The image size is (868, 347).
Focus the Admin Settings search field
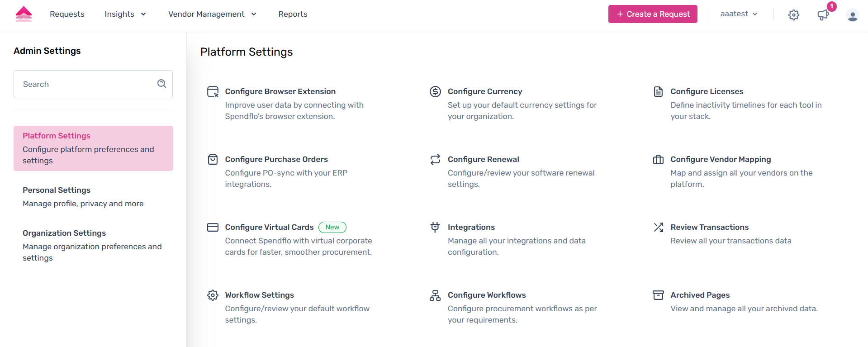tap(86, 84)
